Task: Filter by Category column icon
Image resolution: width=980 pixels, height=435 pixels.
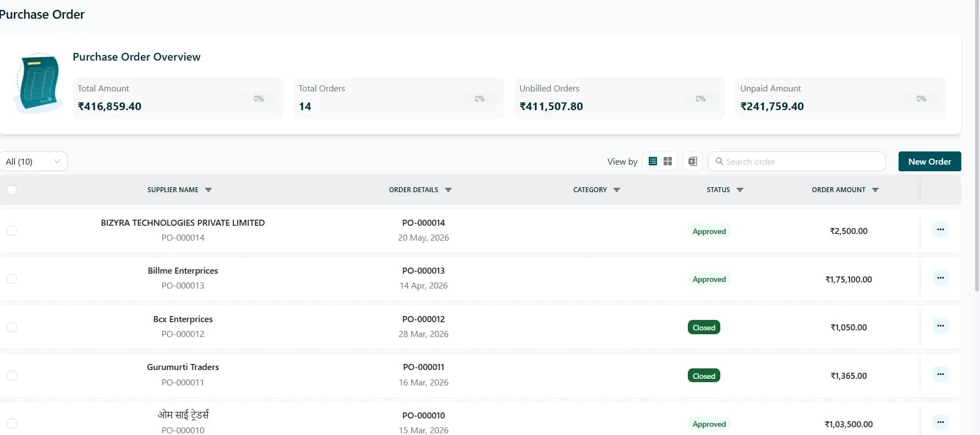Action: click(617, 190)
